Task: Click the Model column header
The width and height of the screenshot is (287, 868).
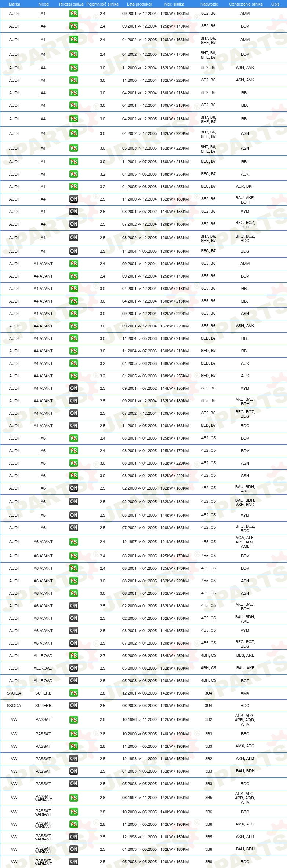Action: pos(44,4)
